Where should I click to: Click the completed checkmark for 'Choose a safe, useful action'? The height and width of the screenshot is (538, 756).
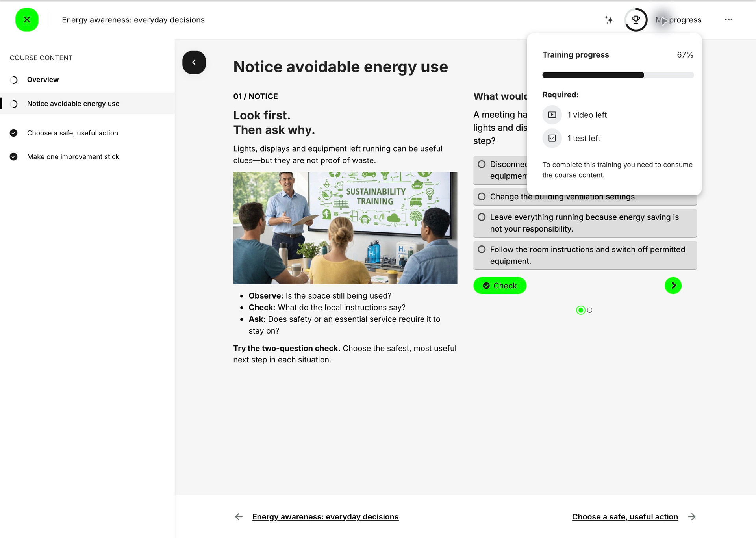coord(14,133)
